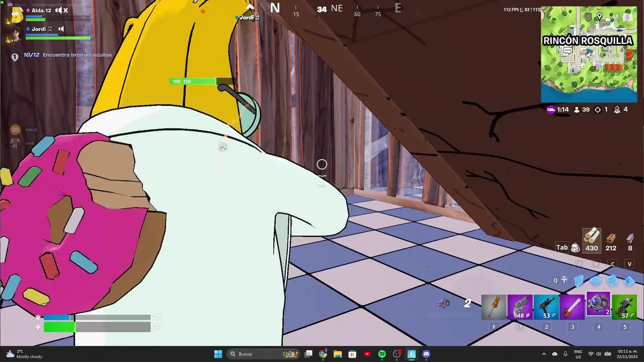This screenshot has width=644, height=362.
Task: Choose the stairs building piece
Action: click(x=612, y=281)
